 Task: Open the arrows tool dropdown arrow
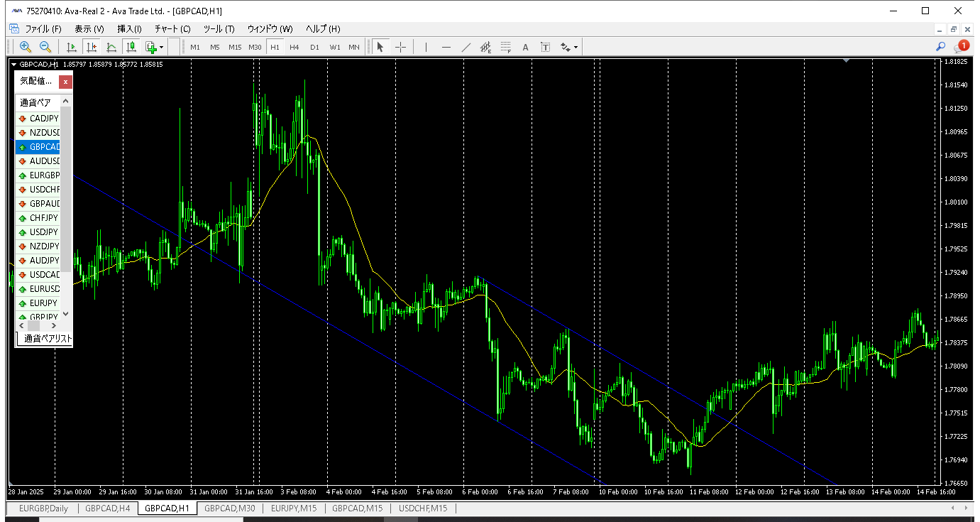[x=576, y=47]
